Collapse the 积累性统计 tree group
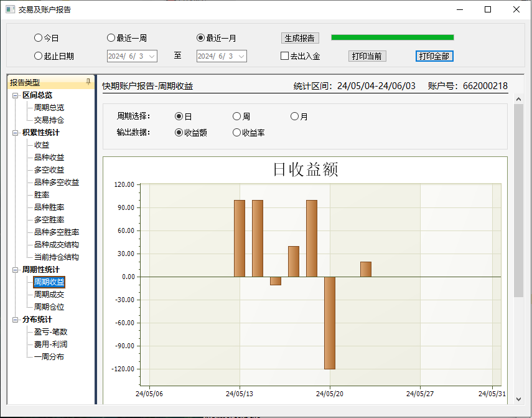Viewport: 532px width, 418px height. pyautogui.click(x=16, y=133)
